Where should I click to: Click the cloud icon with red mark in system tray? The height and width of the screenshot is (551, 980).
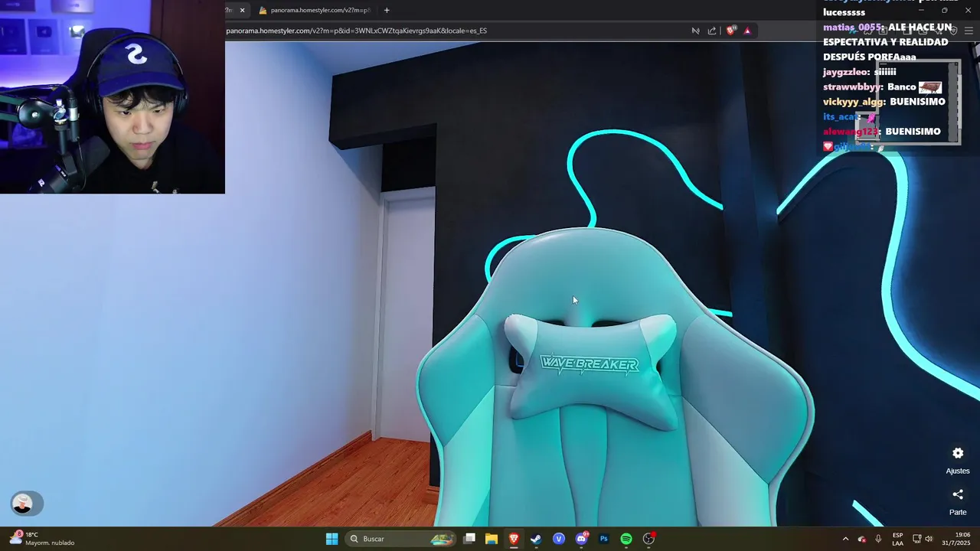[861, 539]
